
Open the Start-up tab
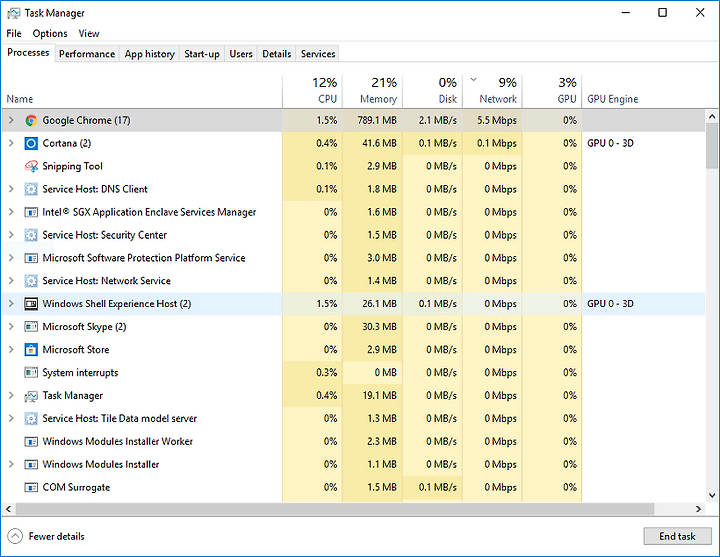click(x=202, y=54)
